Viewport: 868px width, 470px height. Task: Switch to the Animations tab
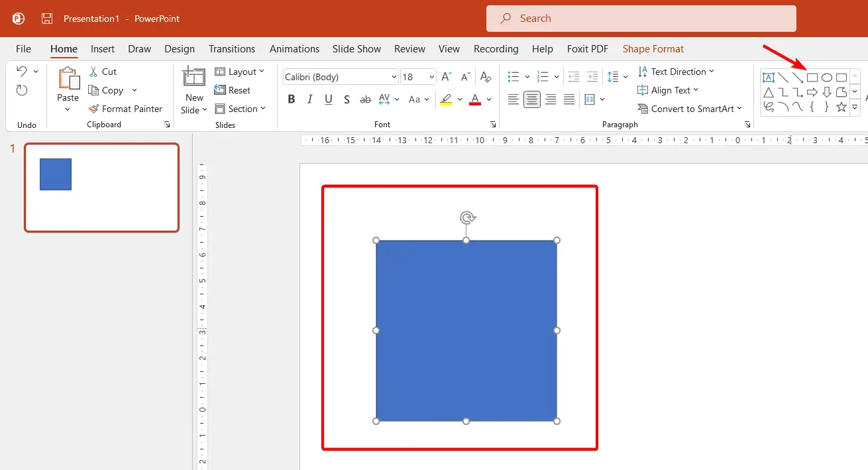294,48
